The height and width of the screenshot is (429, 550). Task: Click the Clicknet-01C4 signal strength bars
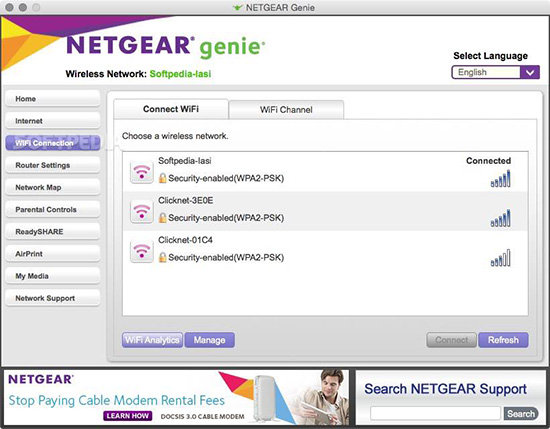pos(501,258)
